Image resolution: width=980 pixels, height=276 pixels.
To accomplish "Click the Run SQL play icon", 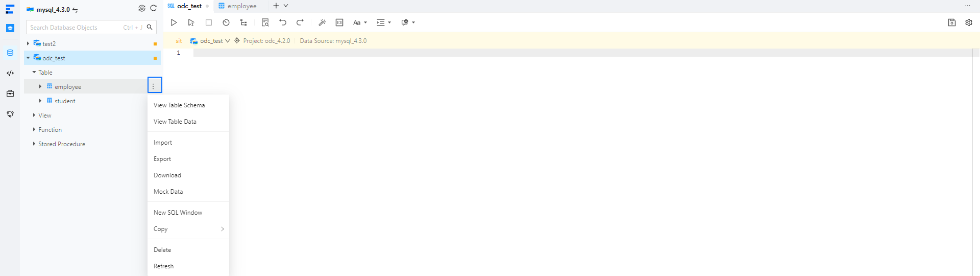I will coord(174,22).
